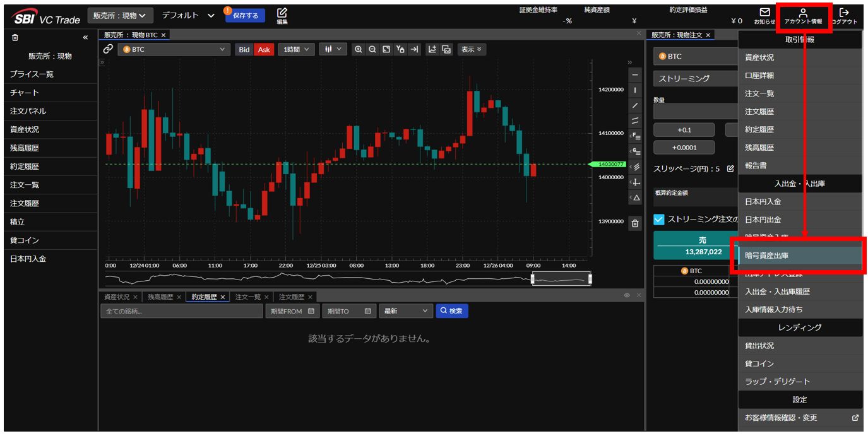Select the diagonal fan lines tool
This screenshot has width=868, height=436.
point(635,167)
